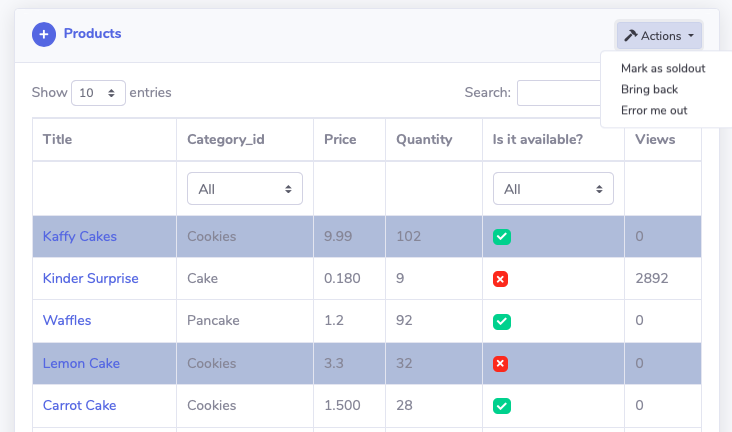Screen dimensions: 732x432
Task: Click the red unavailable icon for Kinder Surprise
Action: pyautogui.click(x=502, y=279)
